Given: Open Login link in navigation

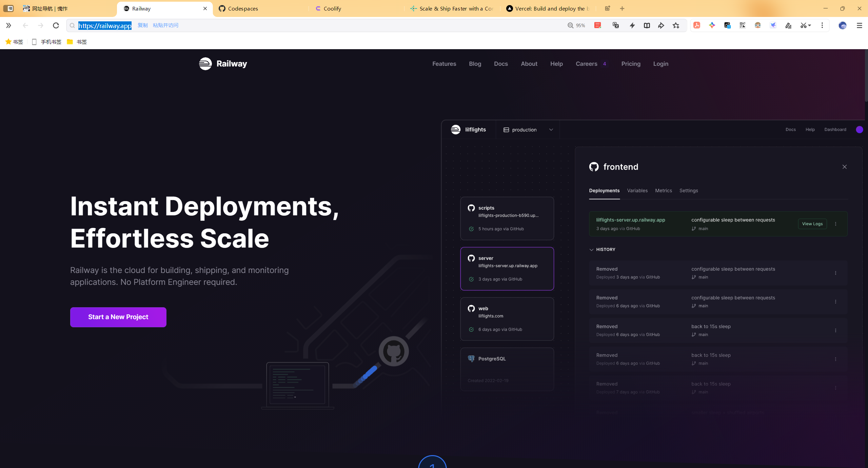Looking at the screenshot, I should tap(661, 64).
